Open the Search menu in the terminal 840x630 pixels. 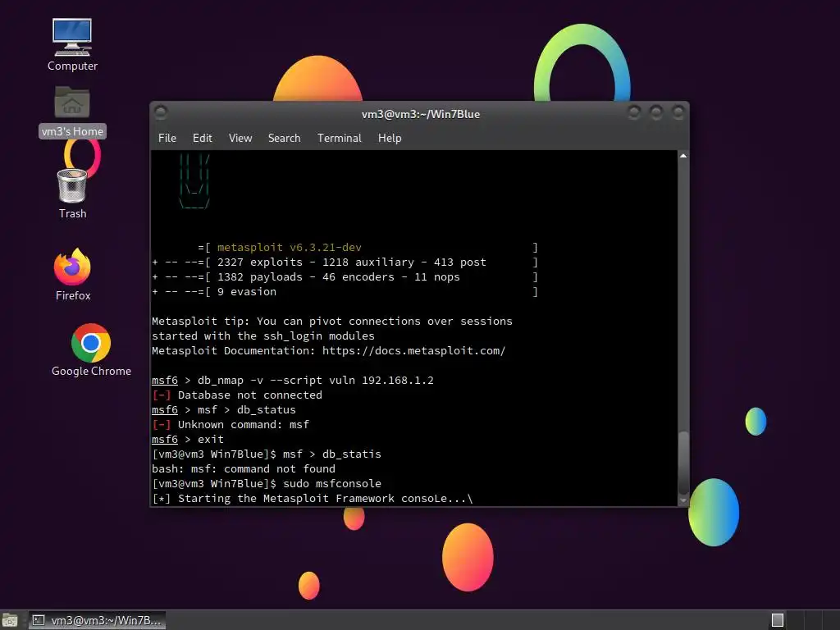pyautogui.click(x=284, y=138)
